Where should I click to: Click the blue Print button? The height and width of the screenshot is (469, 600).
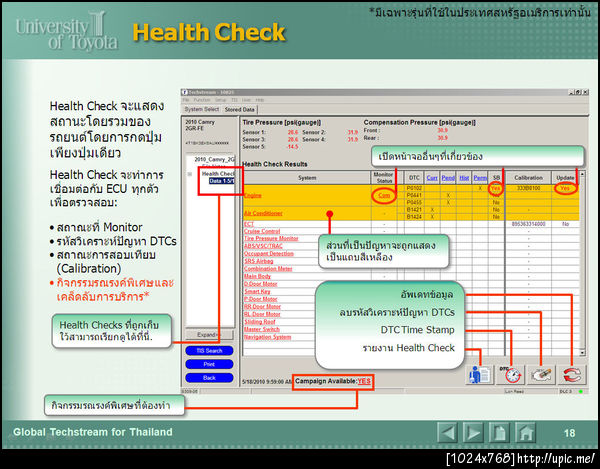pos(209,364)
